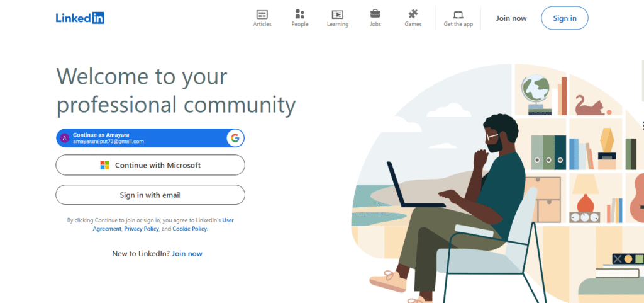Viewport: 644px width, 303px height.
Task: Click Join now in the header
Action: 511,18
